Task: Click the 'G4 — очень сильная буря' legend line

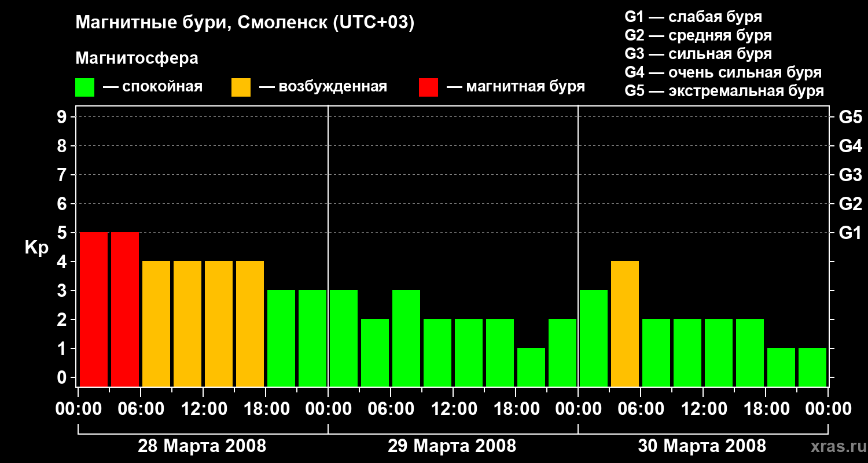Action: tap(723, 72)
